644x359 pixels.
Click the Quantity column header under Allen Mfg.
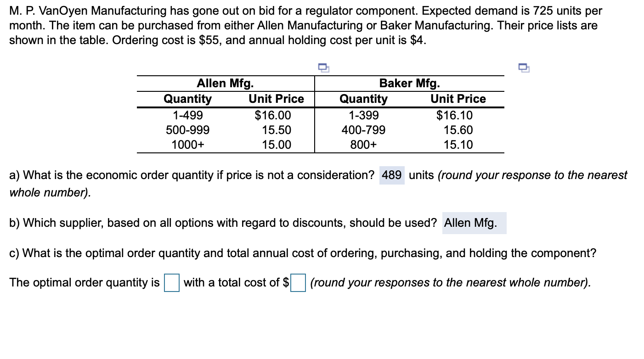click(189, 99)
